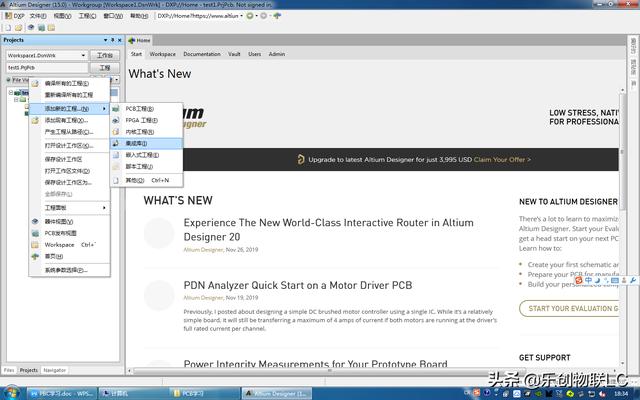Click the Claim Your Offer link
The image size is (640, 400).
click(x=502, y=160)
